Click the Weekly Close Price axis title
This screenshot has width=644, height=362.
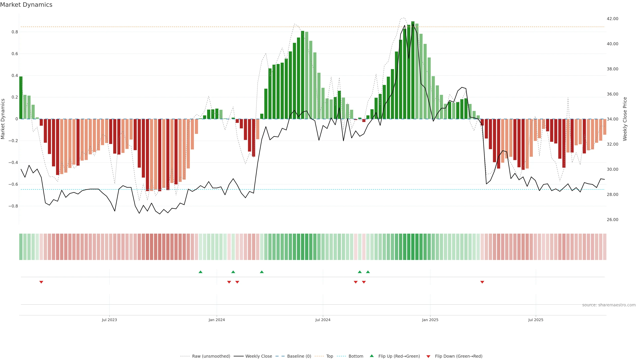pyautogui.click(x=625, y=119)
